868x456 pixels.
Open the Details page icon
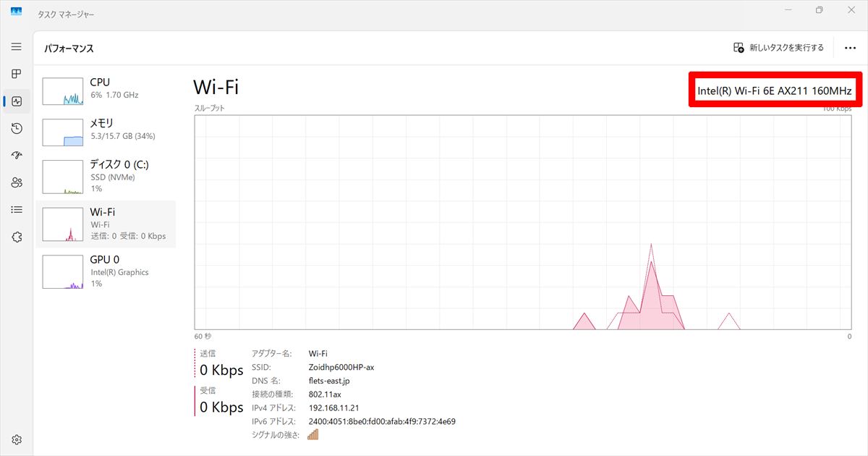pos(17,210)
